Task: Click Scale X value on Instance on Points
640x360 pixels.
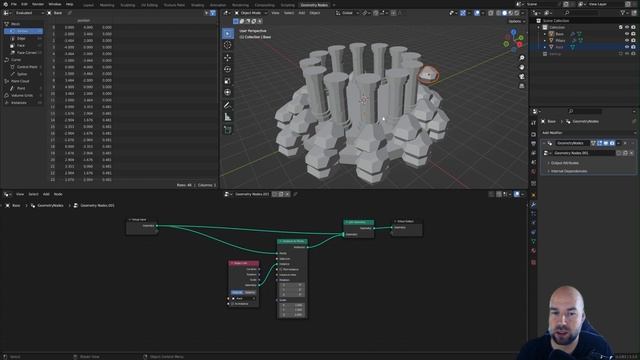Action: pyautogui.click(x=292, y=305)
